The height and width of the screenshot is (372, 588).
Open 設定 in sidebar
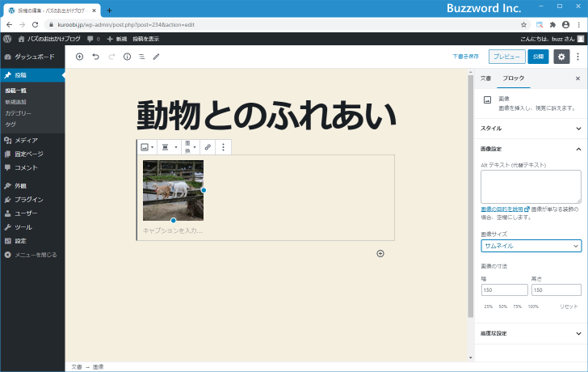[x=32, y=241]
